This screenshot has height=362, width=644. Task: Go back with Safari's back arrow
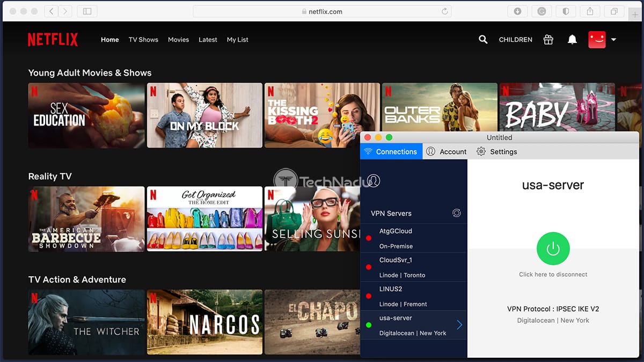[x=52, y=11]
